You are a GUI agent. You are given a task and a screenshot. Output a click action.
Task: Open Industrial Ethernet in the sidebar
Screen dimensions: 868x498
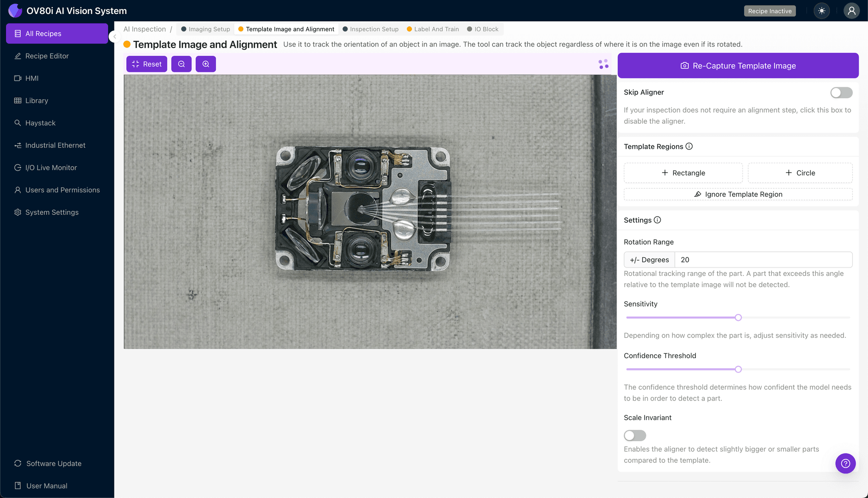tap(55, 145)
